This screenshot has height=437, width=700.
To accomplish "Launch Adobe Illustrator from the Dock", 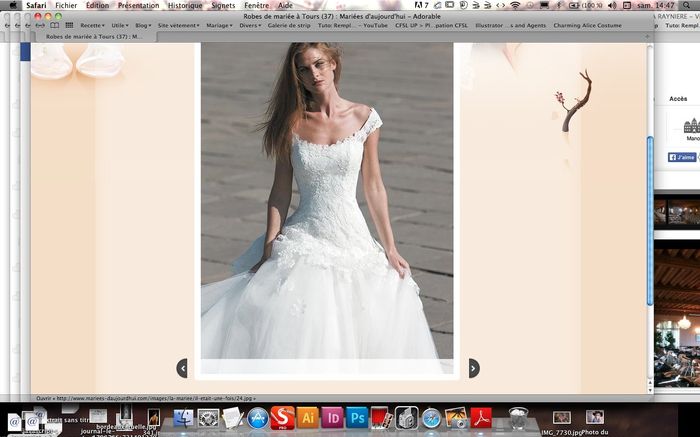I will point(308,418).
